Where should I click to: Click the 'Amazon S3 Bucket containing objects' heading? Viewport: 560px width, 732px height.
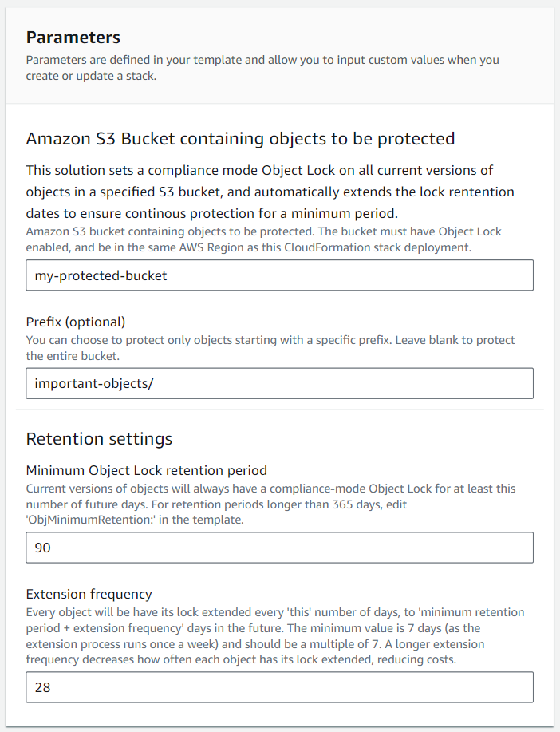point(239,138)
